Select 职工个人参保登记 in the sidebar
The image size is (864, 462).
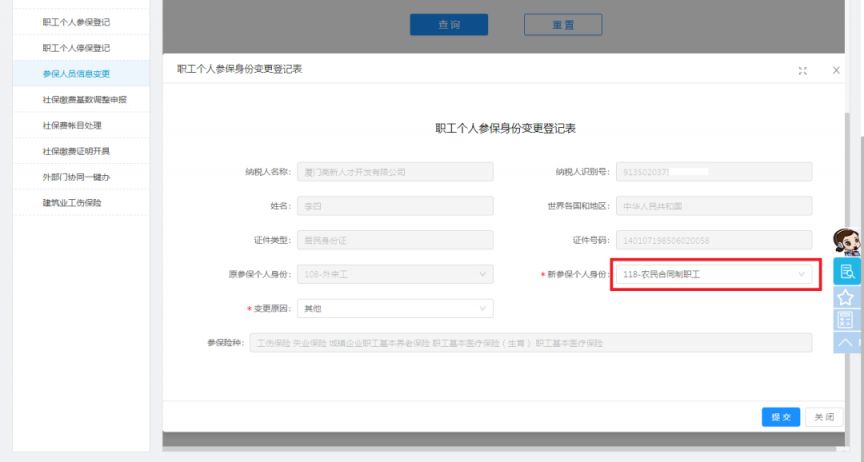(x=76, y=21)
